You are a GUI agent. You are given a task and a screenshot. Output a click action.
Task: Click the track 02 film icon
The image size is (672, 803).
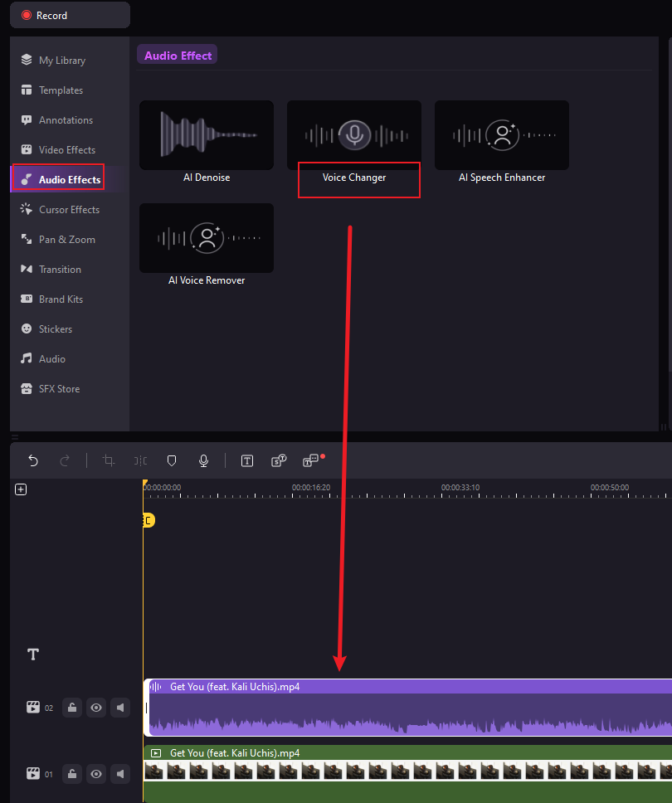[x=33, y=708]
